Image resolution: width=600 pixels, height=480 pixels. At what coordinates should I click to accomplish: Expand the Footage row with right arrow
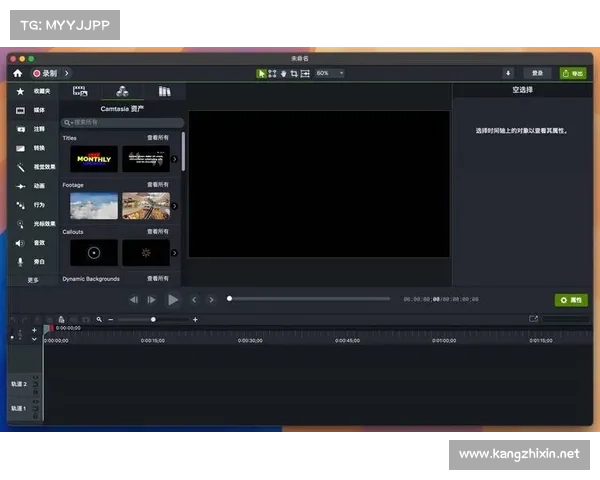click(174, 206)
